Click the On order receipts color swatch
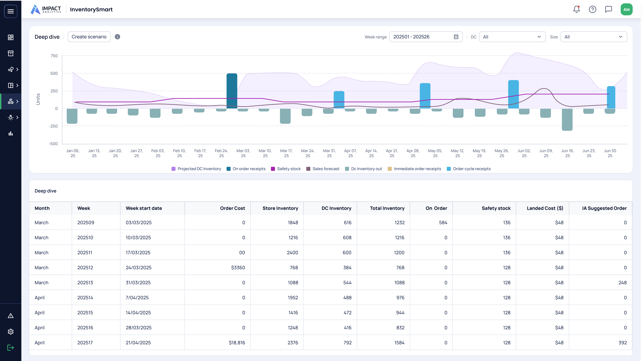The height and width of the screenshot is (361, 644). coord(228,169)
